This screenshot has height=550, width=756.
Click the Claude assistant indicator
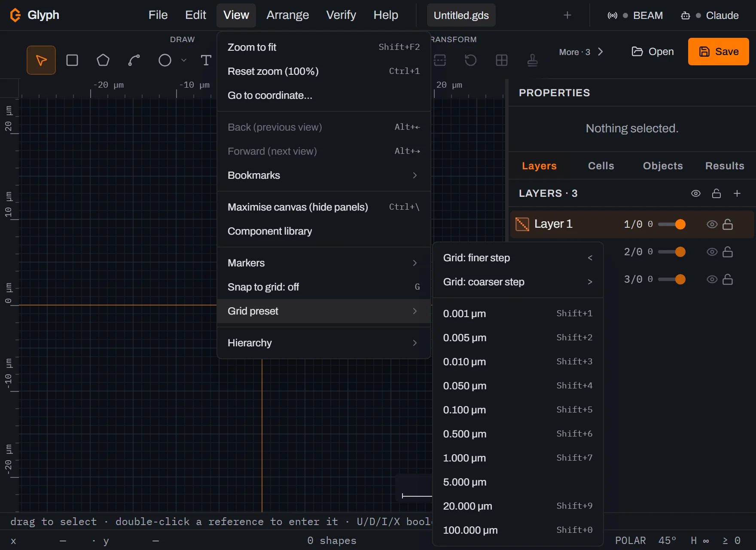coord(710,15)
